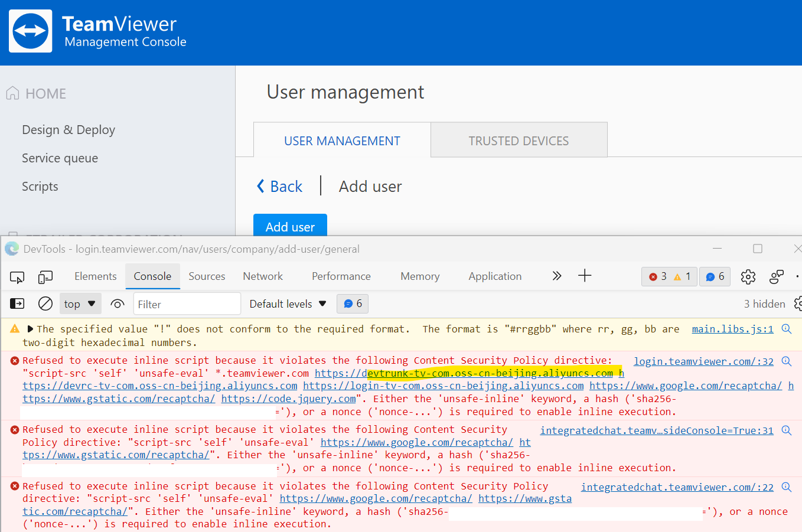Open the Performance DevTools tab
802x532 pixels.
click(x=341, y=276)
